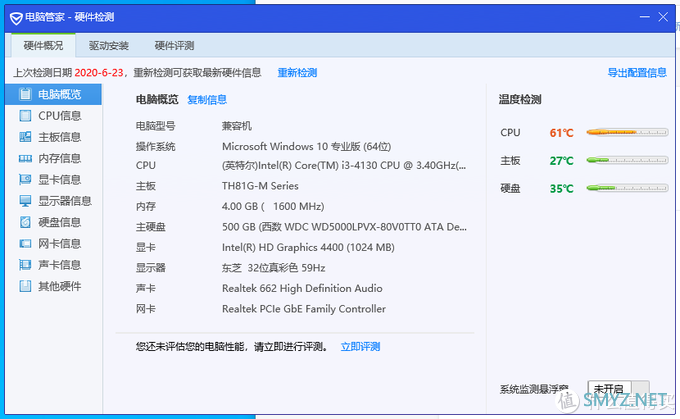
Task: Select the 网卡信息 label in sidebar
Action: click(60, 243)
